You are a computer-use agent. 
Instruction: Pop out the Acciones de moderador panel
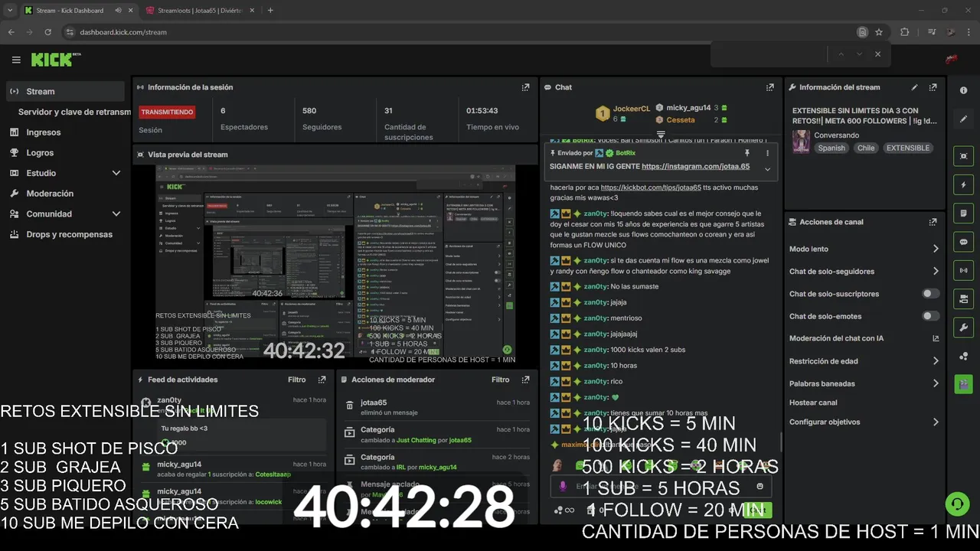(x=525, y=380)
